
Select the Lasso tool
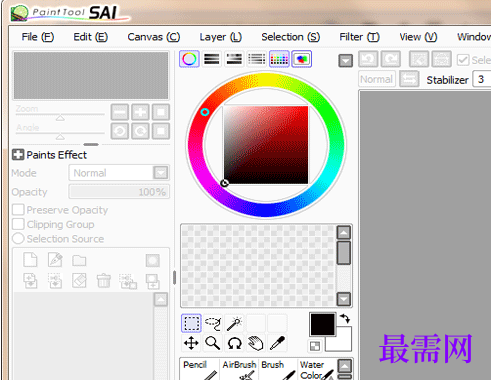[213, 323]
